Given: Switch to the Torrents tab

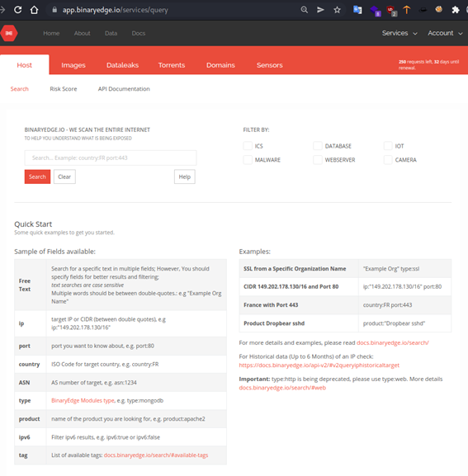Looking at the screenshot, I should pyautogui.click(x=172, y=65).
